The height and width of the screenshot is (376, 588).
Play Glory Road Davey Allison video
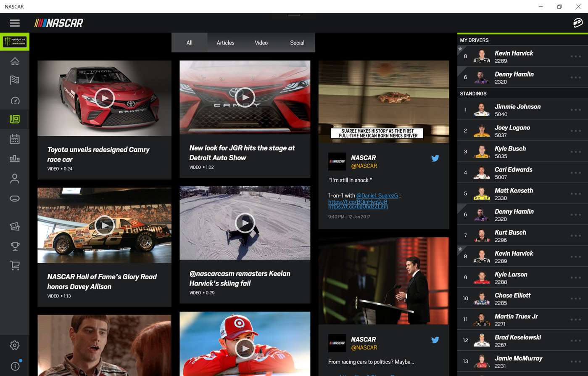(x=104, y=225)
